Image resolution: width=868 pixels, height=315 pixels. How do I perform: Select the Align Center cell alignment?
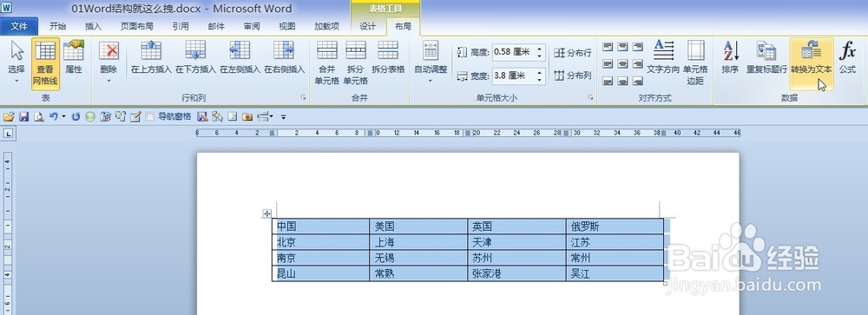click(x=622, y=63)
